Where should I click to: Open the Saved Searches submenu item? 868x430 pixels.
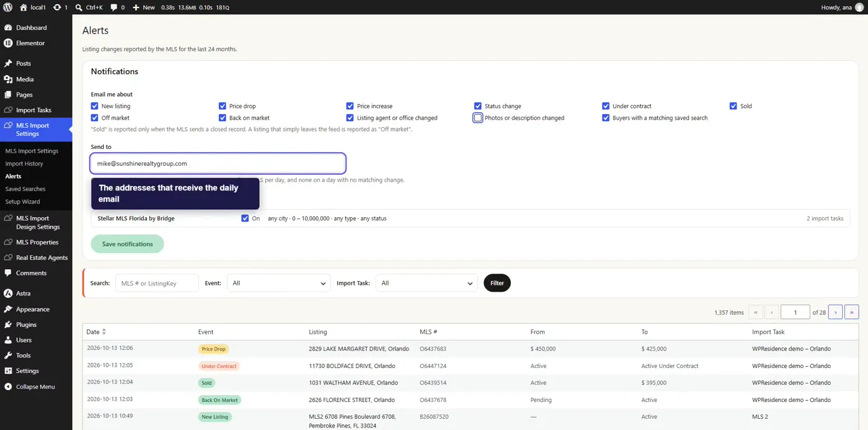(x=25, y=189)
